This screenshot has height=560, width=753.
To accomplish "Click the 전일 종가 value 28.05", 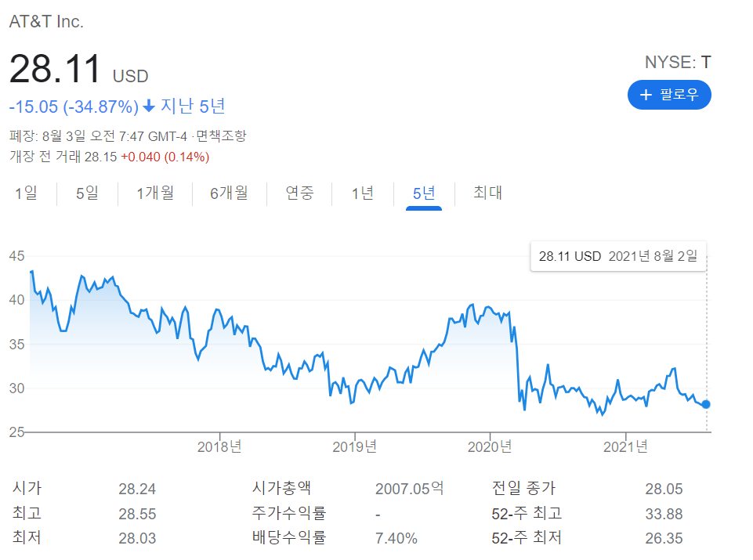I will click(664, 489).
